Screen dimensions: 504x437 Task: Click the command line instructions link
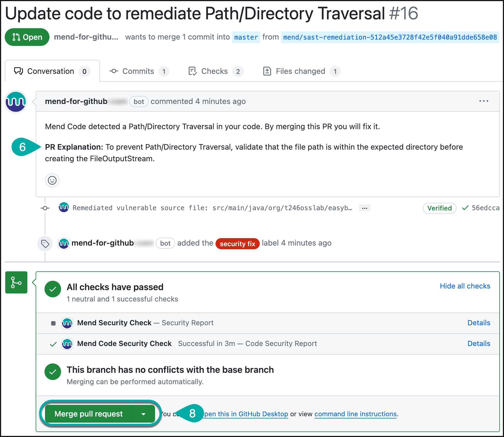click(x=355, y=414)
